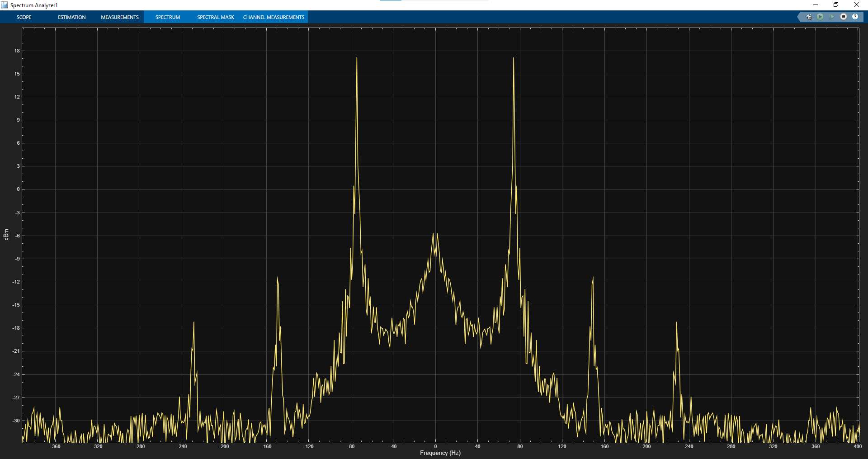This screenshot has width=868, height=459.
Task: Minimize the Spectrum Analyzer1 window
Action: [x=816, y=5]
